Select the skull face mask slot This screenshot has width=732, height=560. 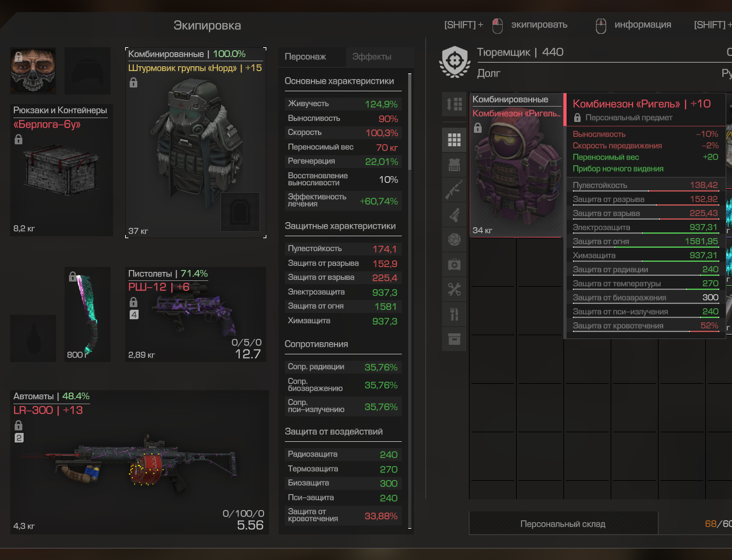pos(33,70)
